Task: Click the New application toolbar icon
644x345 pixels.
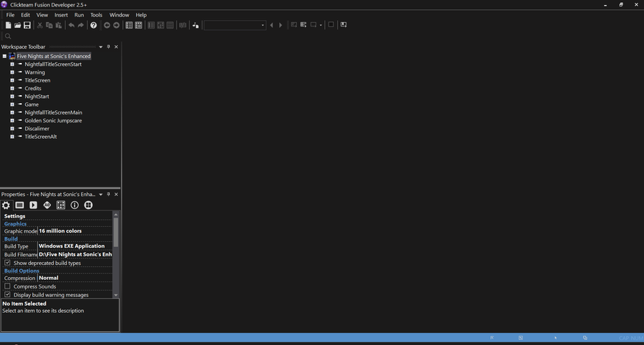Action: (8, 26)
